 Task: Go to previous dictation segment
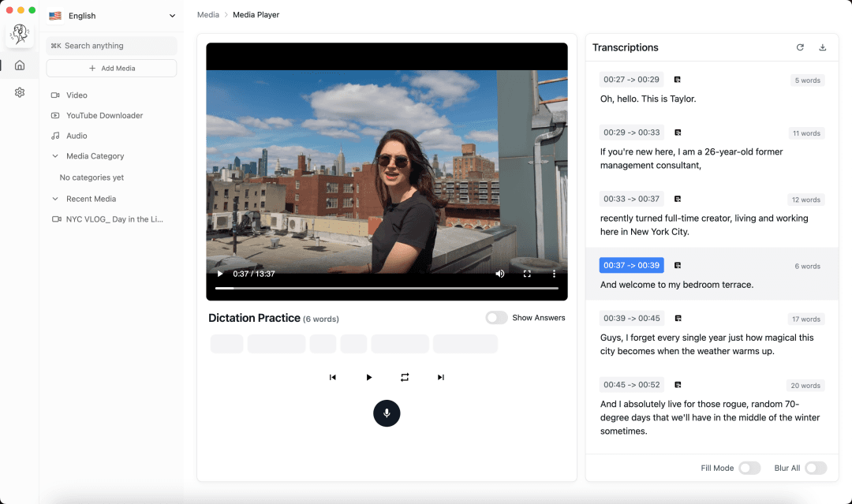(x=333, y=377)
